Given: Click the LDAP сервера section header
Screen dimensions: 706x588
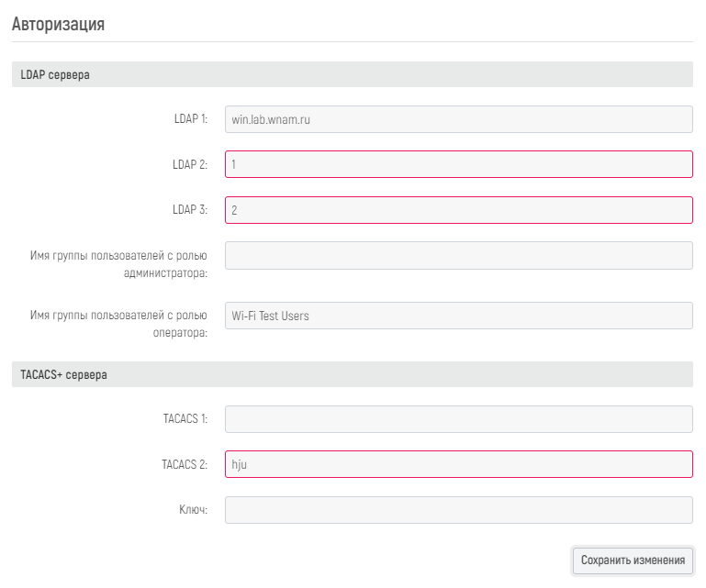Looking at the screenshot, I should tap(55, 75).
